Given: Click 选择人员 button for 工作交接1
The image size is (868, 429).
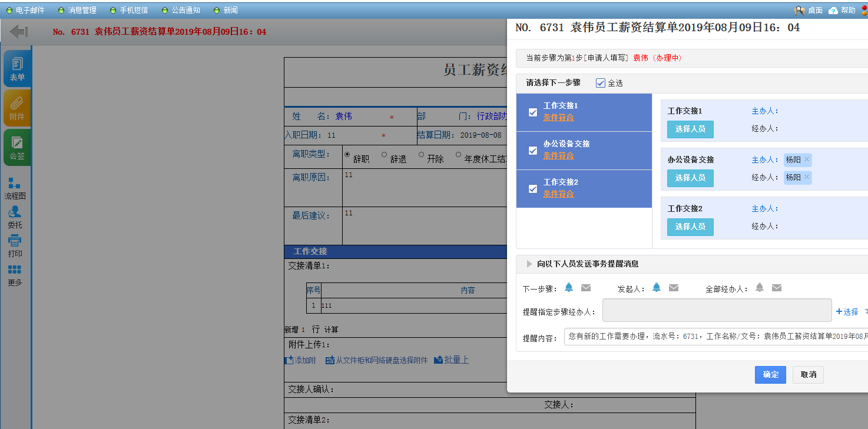Looking at the screenshot, I should tap(690, 129).
